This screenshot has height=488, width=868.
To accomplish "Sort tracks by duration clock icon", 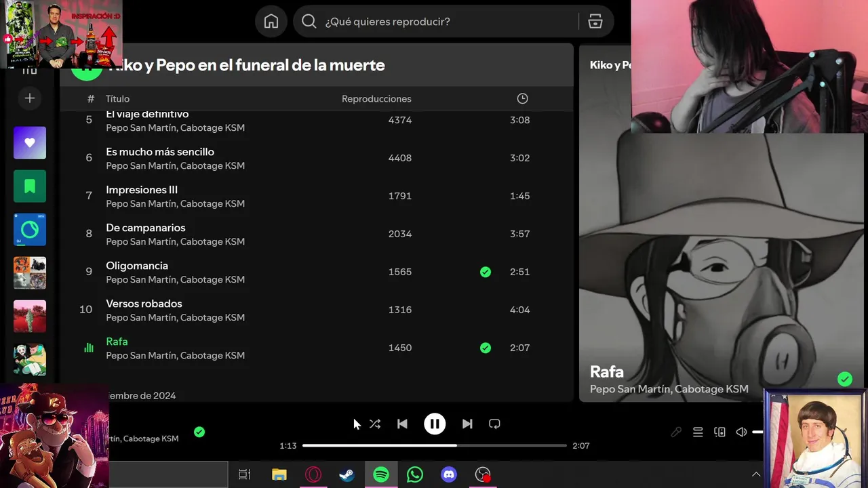I will (x=522, y=99).
